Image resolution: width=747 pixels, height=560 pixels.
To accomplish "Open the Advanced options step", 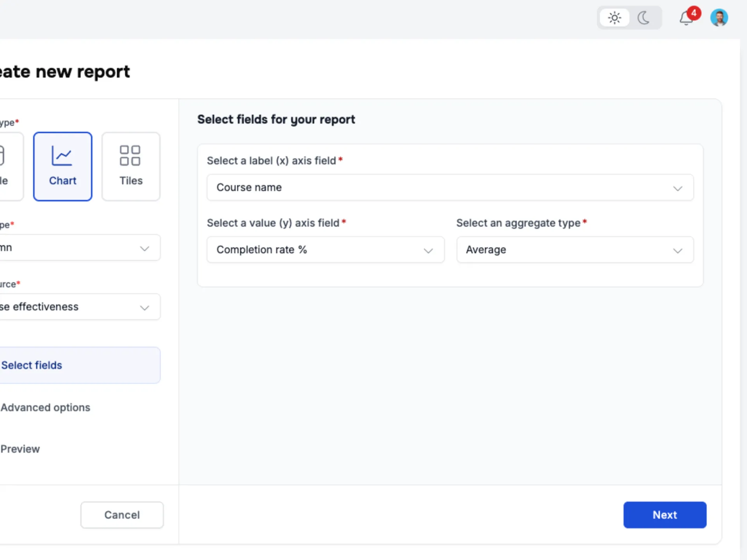I will click(45, 408).
